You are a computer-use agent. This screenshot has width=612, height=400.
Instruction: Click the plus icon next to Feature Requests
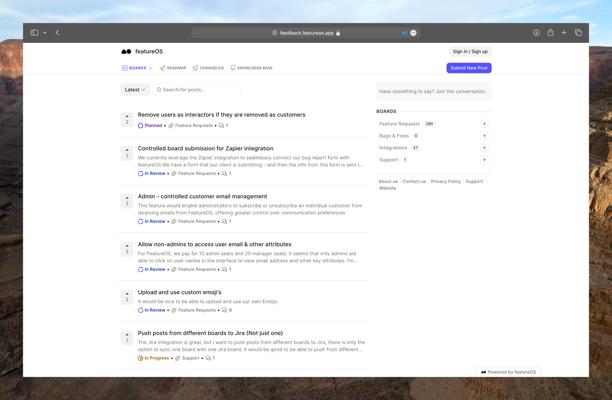point(484,124)
